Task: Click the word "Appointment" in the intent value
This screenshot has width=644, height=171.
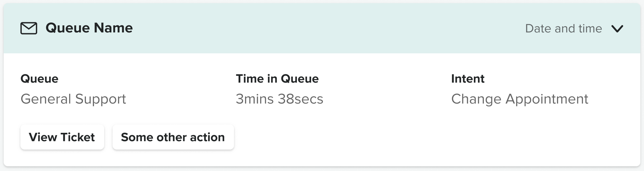Action: click(x=547, y=99)
